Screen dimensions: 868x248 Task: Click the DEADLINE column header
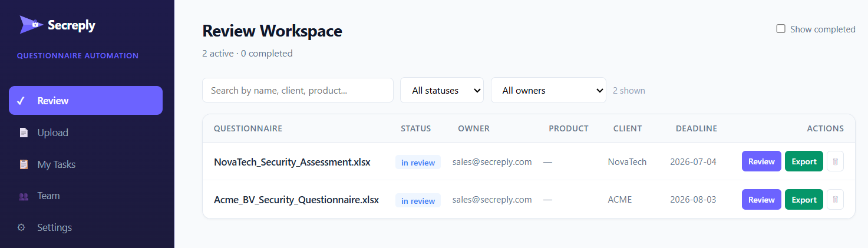coord(697,128)
